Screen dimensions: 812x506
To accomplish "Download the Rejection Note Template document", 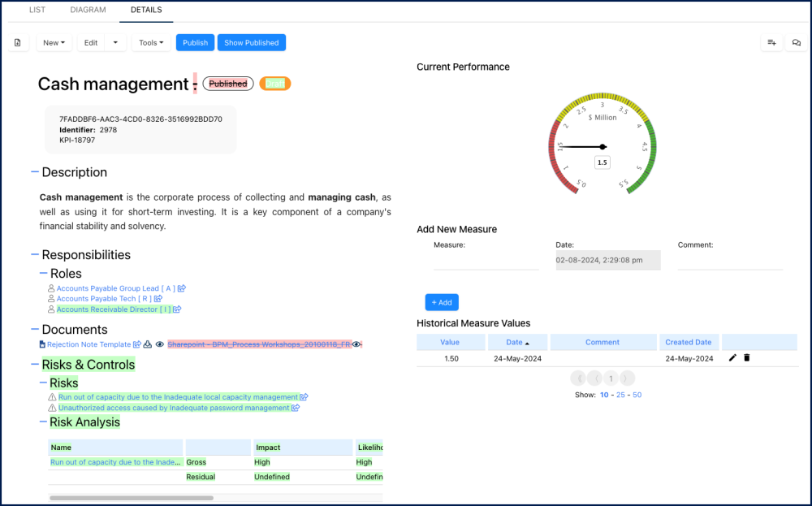I will click(148, 344).
